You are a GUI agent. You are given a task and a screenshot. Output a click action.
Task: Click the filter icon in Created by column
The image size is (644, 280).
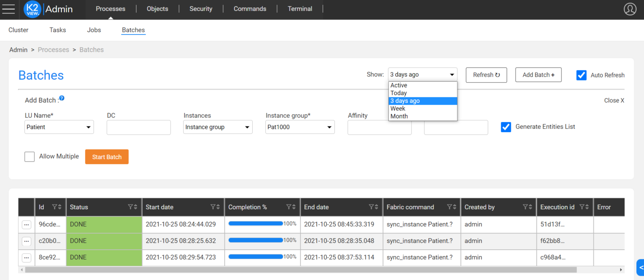(525, 207)
